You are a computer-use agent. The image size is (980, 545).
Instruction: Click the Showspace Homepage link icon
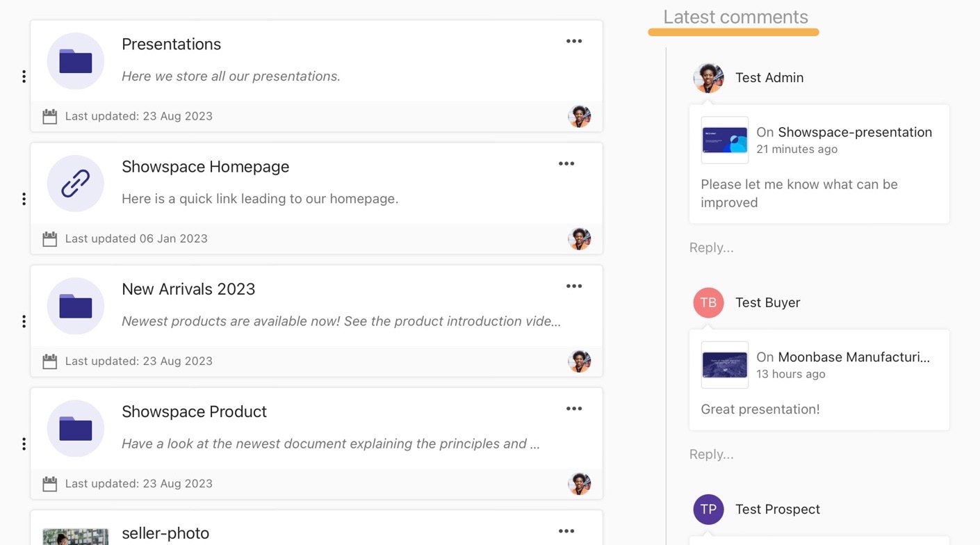[x=75, y=184]
